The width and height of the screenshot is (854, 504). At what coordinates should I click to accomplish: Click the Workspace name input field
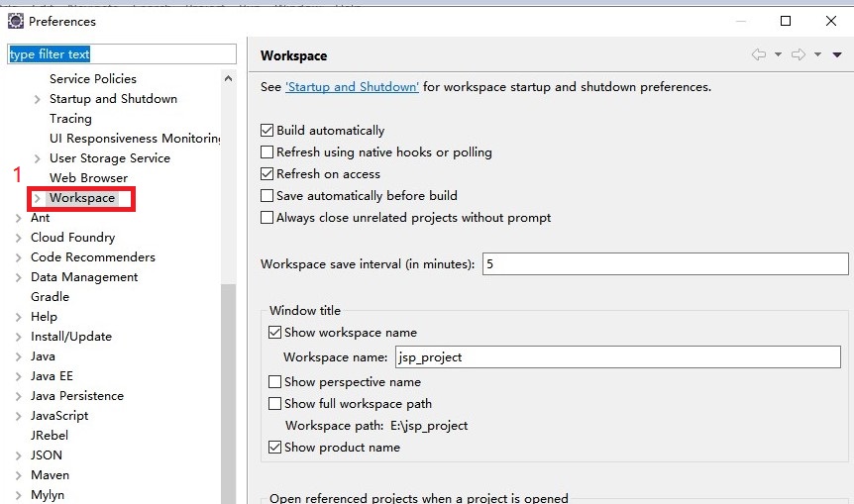(x=618, y=357)
